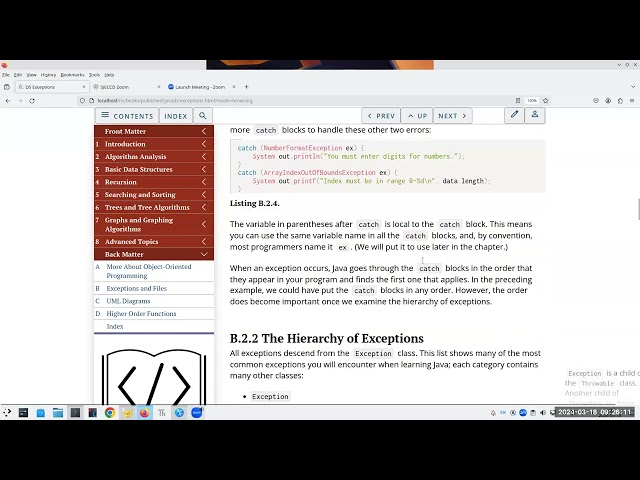The height and width of the screenshot is (480, 640).
Task: Click the browser back arrow
Action: (x=8, y=101)
